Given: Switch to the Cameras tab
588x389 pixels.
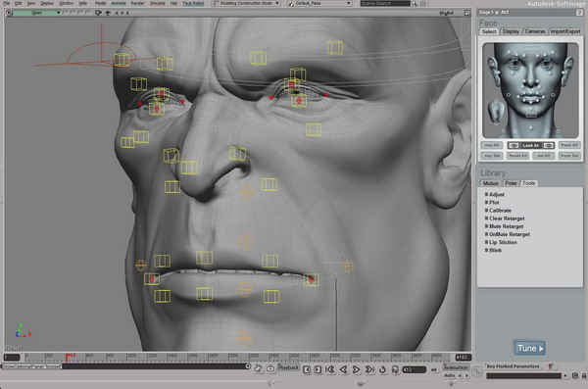Looking at the screenshot, I should 535,31.
